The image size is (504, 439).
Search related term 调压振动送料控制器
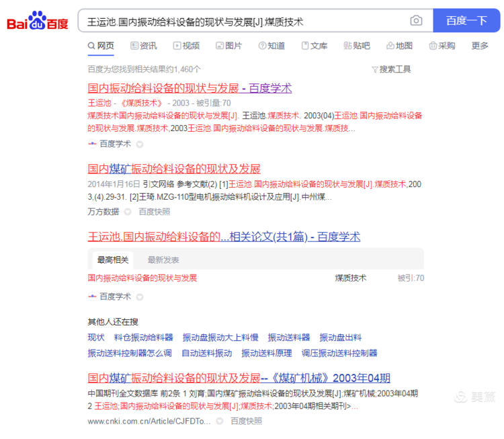point(339,353)
